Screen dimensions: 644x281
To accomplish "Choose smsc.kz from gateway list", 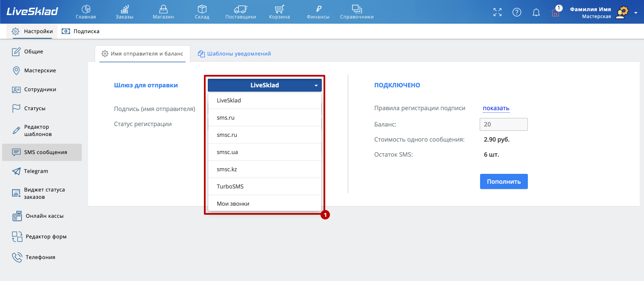I will [265, 169].
